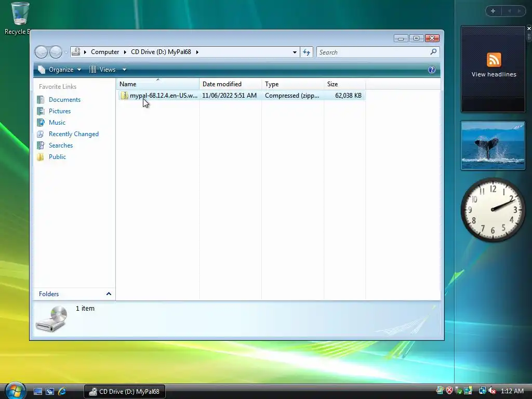The height and width of the screenshot is (399, 532).
Task: Open Documents in Favorite Links
Action: [x=64, y=99]
